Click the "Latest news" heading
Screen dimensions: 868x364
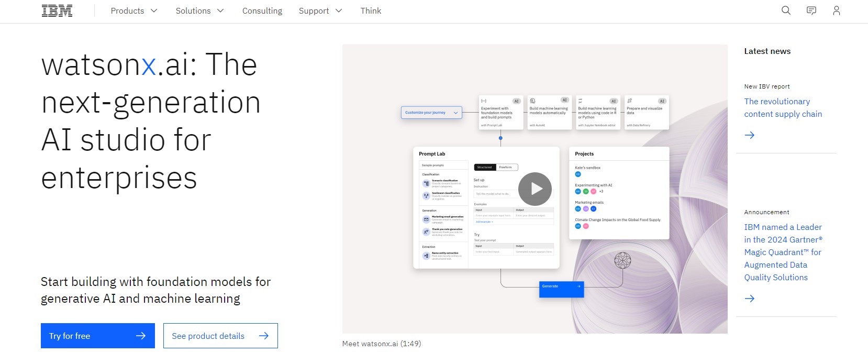(x=767, y=51)
